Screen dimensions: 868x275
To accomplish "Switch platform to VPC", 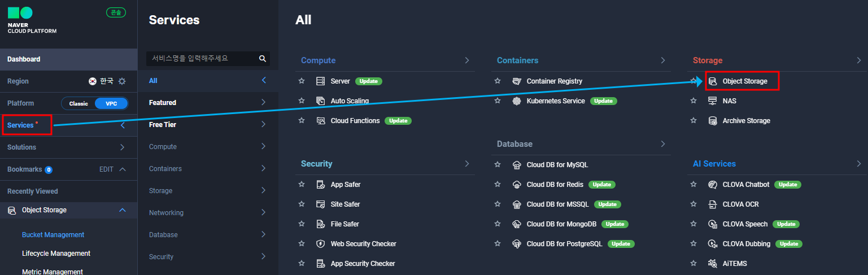I will [111, 104].
